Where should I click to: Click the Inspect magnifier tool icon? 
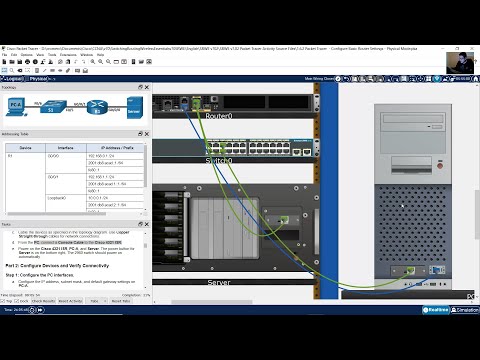[x=12, y=70]
